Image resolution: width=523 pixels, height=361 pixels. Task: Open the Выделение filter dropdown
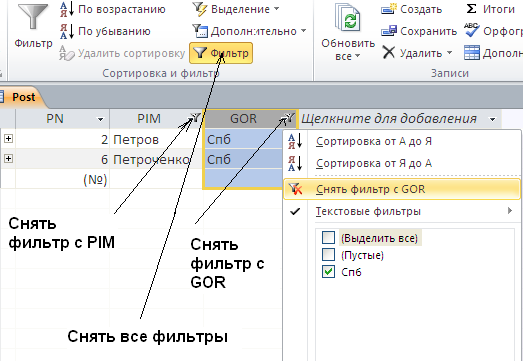click(236, 9)
